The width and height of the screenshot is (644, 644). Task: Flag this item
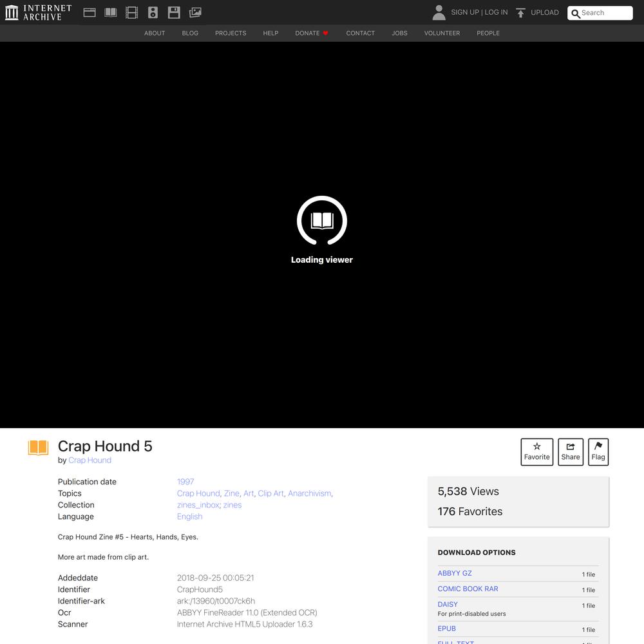click(x=598, y=452)
